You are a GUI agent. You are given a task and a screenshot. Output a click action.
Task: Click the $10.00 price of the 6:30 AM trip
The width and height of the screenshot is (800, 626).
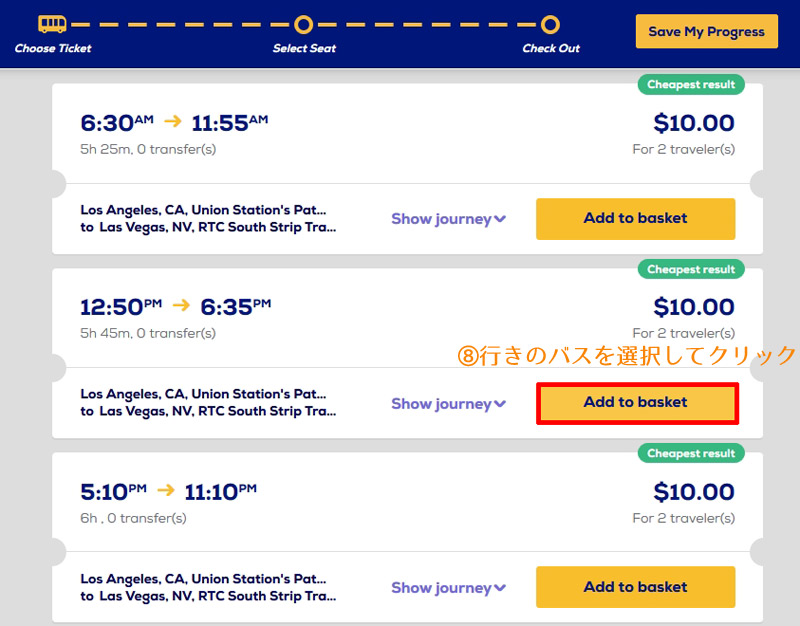coord(694,123)
